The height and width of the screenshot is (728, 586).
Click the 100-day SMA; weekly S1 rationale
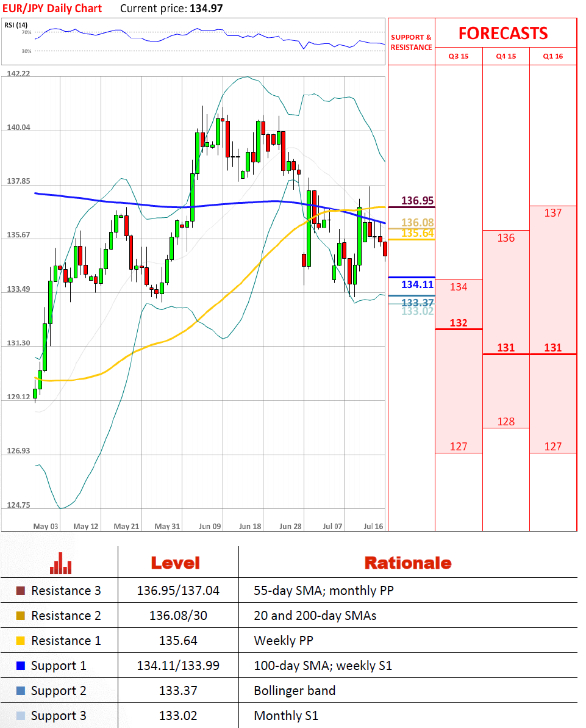323,666
